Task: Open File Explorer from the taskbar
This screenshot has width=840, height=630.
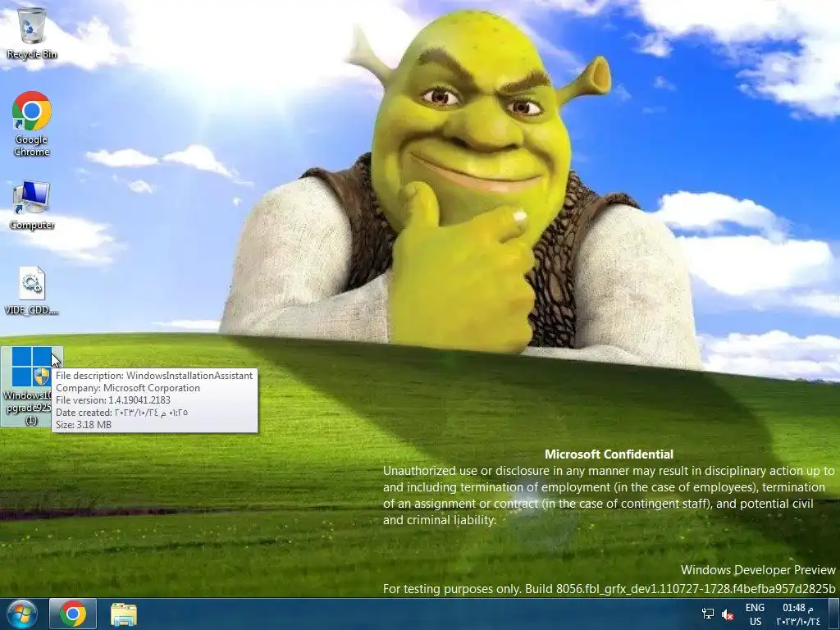Action: (124, 614)
